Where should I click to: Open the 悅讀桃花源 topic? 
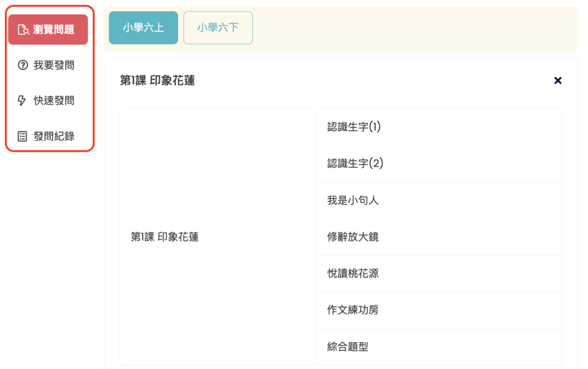(439, 274)
